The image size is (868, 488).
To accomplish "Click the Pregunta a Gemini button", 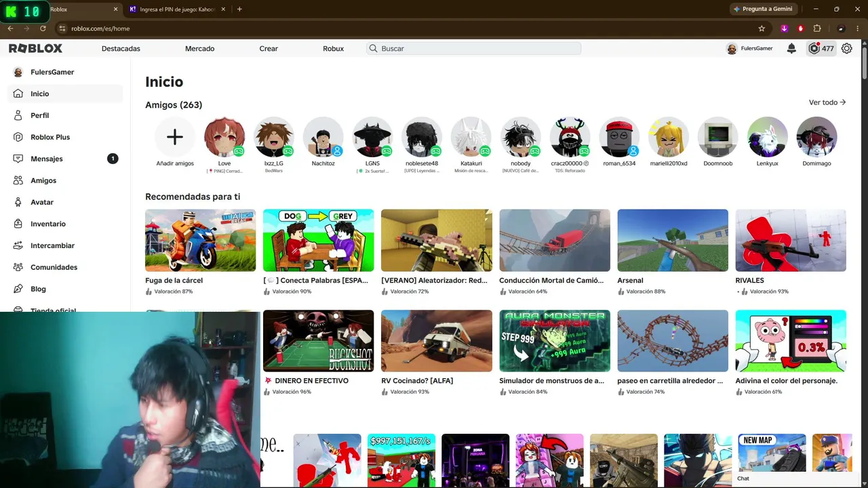I will (x=762, y=9).
